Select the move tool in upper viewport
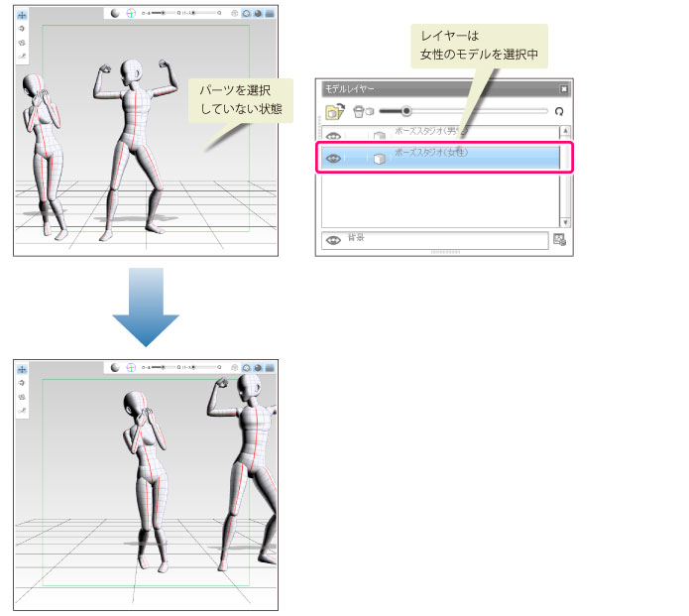The height and width of the screenshot is (616, 689). pos(22,16)
